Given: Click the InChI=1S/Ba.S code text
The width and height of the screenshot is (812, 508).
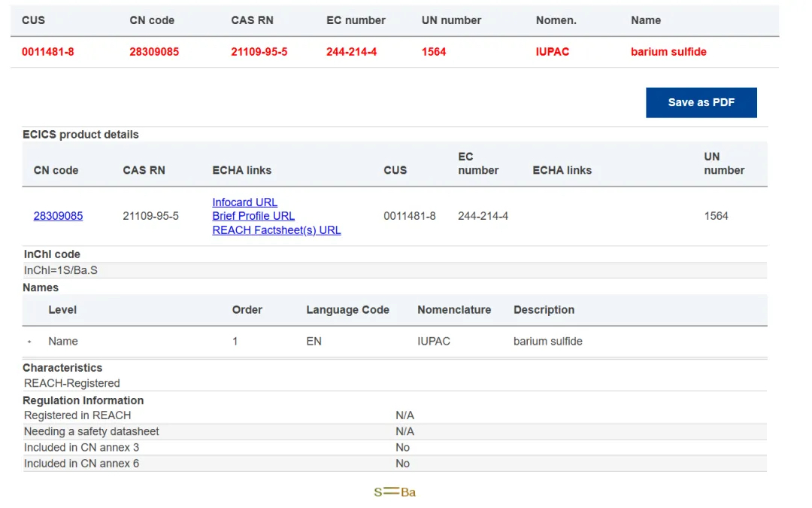Looking at the screenshot, I should 61,270.
